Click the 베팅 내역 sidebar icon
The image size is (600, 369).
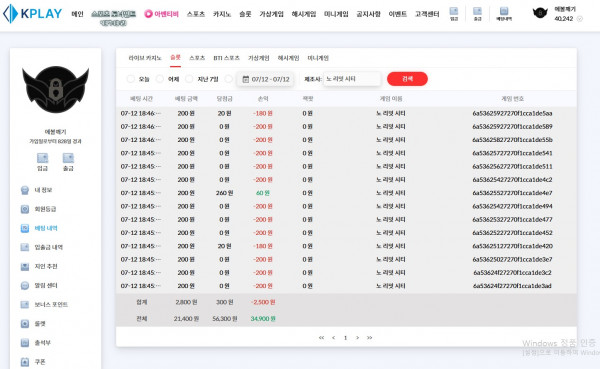25,228
